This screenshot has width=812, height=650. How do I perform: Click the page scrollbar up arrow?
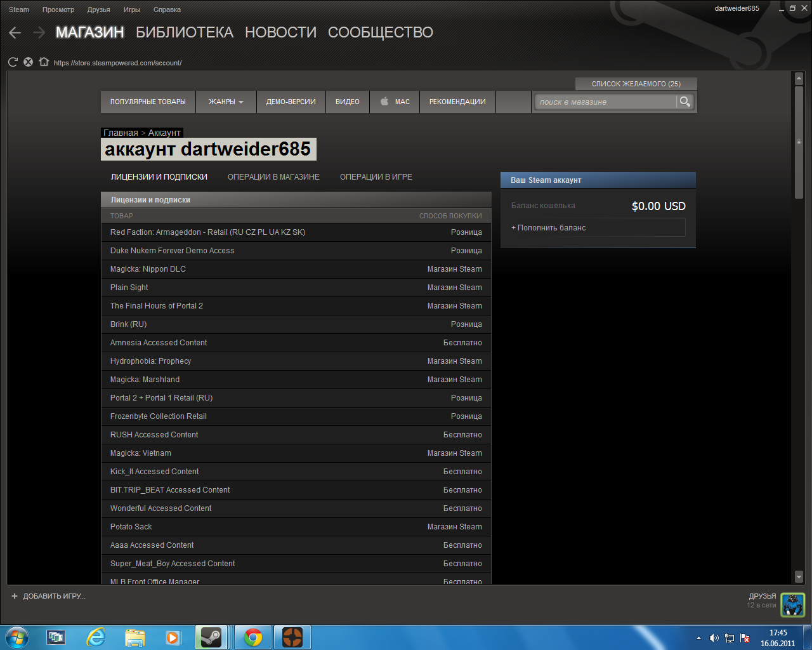[799, 79]
